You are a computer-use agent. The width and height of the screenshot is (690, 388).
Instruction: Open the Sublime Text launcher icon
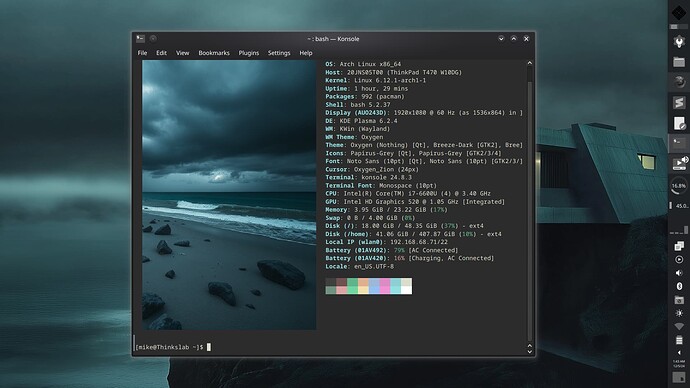[679, 102]
